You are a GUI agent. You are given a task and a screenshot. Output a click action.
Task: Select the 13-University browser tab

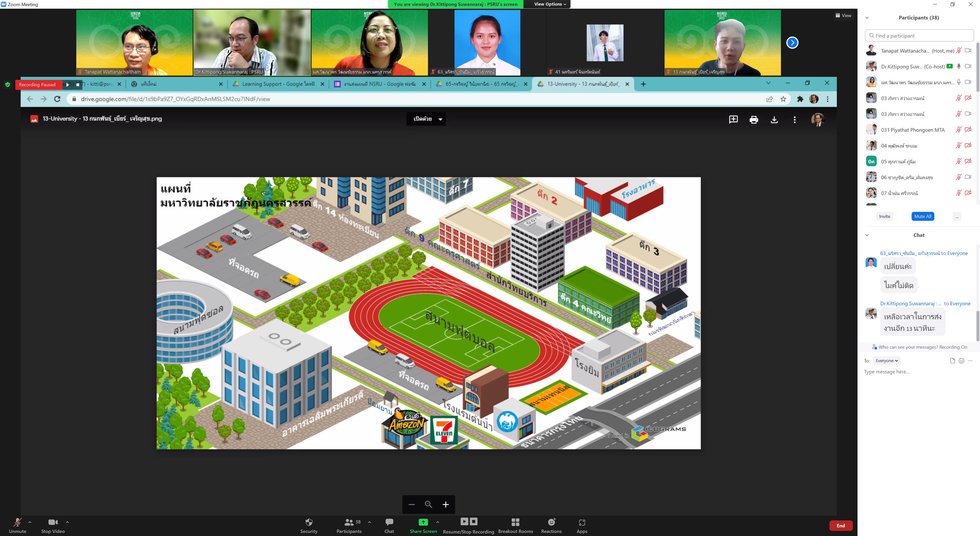click(583, 84)
